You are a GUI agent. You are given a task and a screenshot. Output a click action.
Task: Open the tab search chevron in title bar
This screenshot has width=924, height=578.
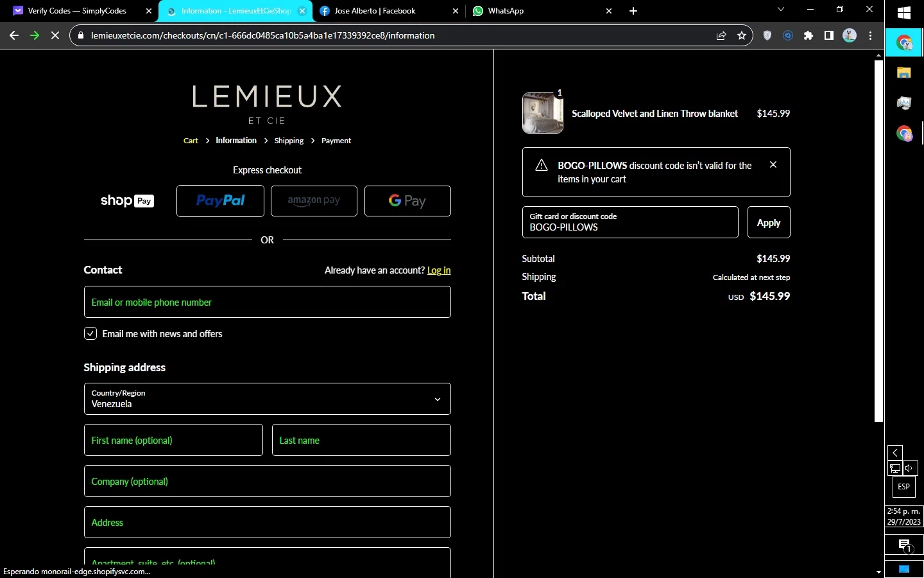[781, 10]
